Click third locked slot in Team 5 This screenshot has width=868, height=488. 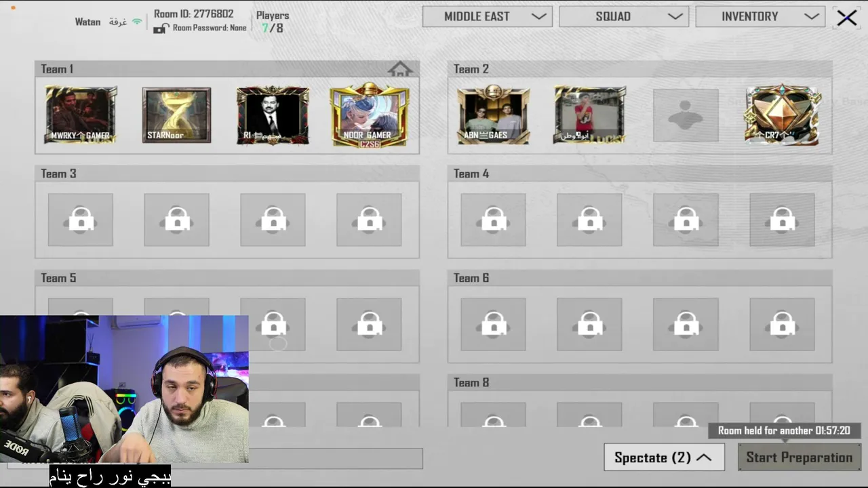click(273, 325)
